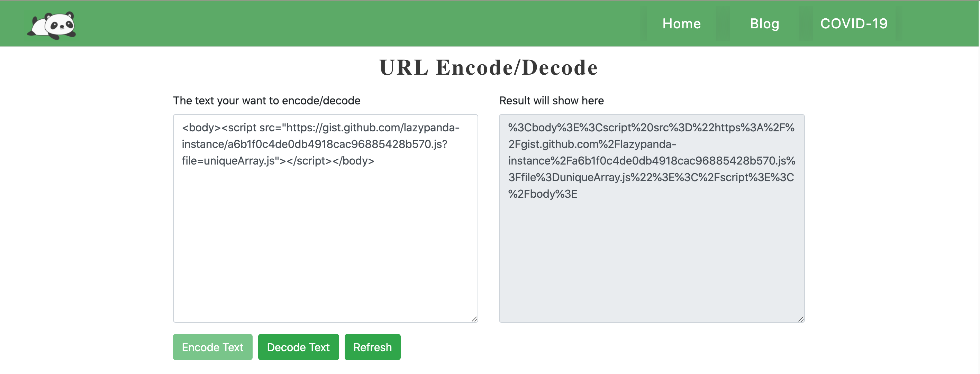Screen dimensions: 980x374
Task: Click the panda logo icon
Action: (x=52, y=25)
